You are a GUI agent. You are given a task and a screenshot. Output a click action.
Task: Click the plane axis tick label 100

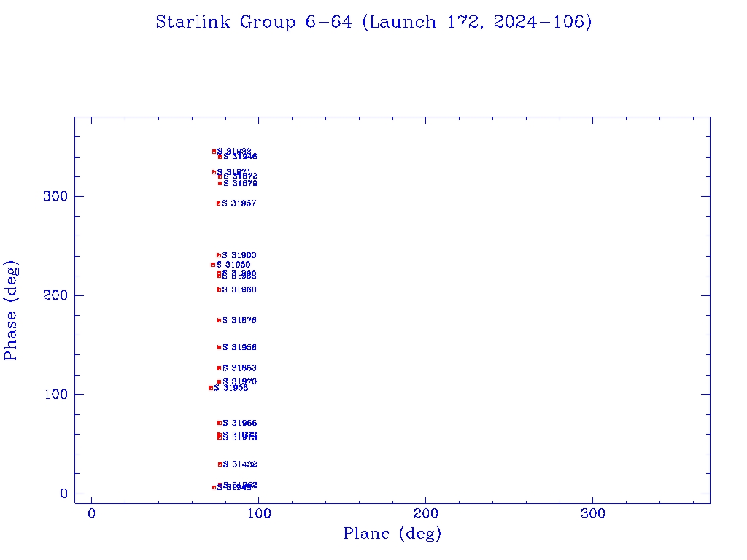pos(259,513)
